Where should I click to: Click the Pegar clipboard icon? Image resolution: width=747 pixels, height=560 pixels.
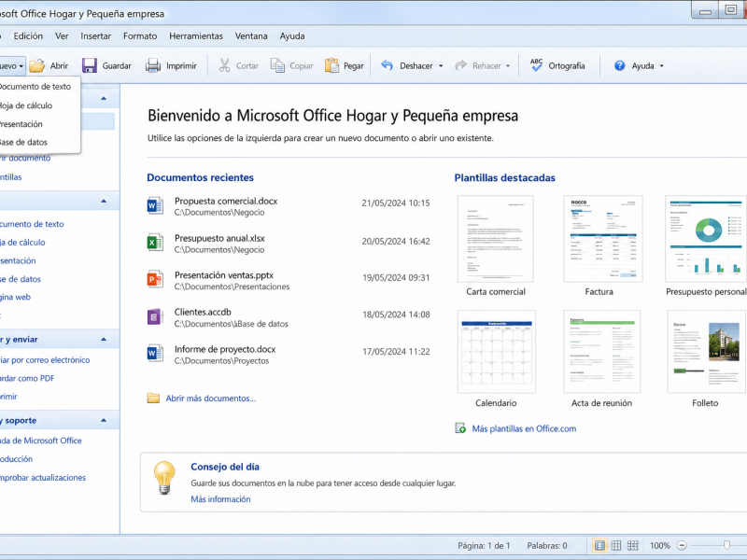coord(331,65)
